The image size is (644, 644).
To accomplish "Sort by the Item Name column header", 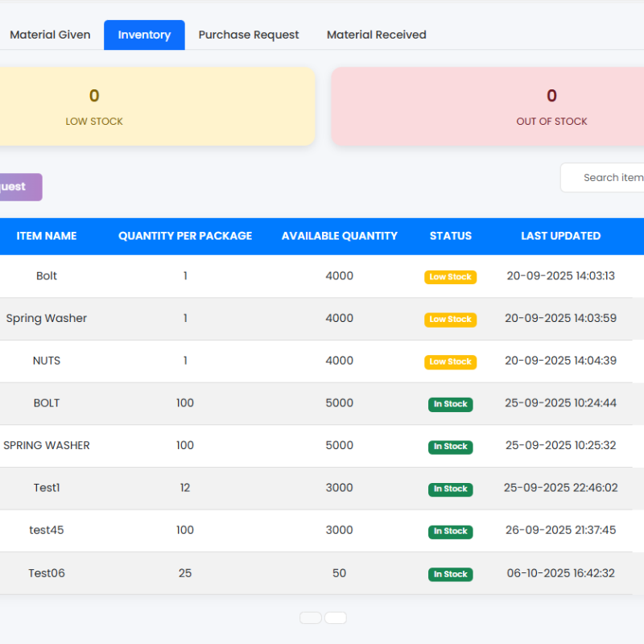I will [47, 236].
